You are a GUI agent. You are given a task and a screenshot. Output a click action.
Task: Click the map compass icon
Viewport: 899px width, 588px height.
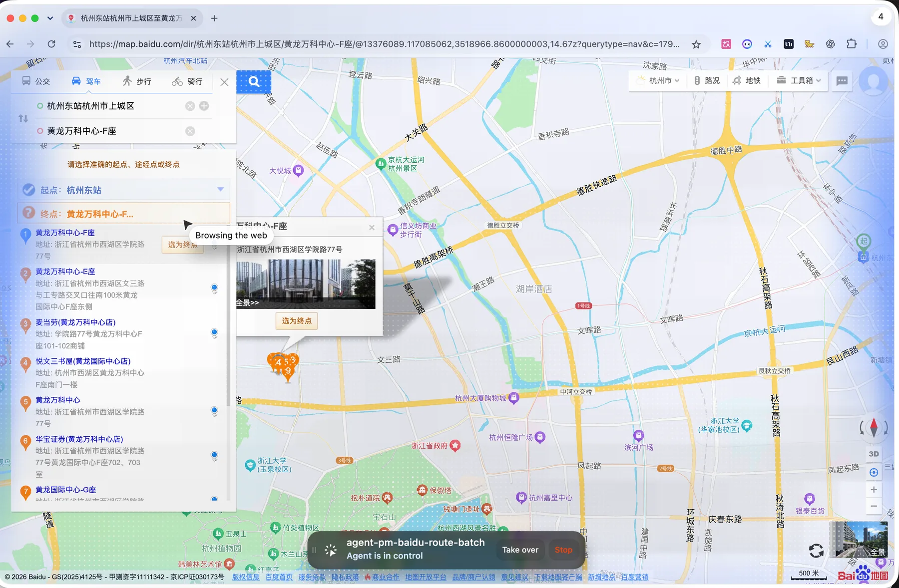click(874, 427)
